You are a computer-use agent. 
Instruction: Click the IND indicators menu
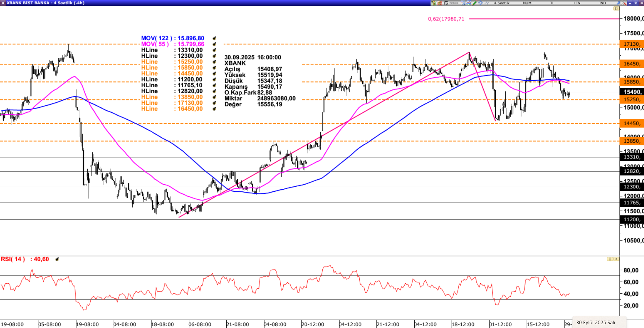tap(603, 3)
